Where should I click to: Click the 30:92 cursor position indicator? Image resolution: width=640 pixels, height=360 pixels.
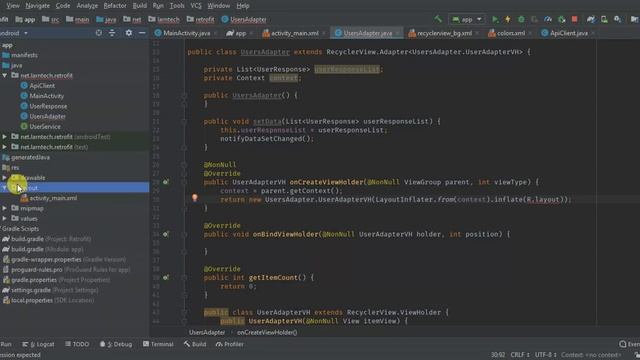(x=498, y=355)
